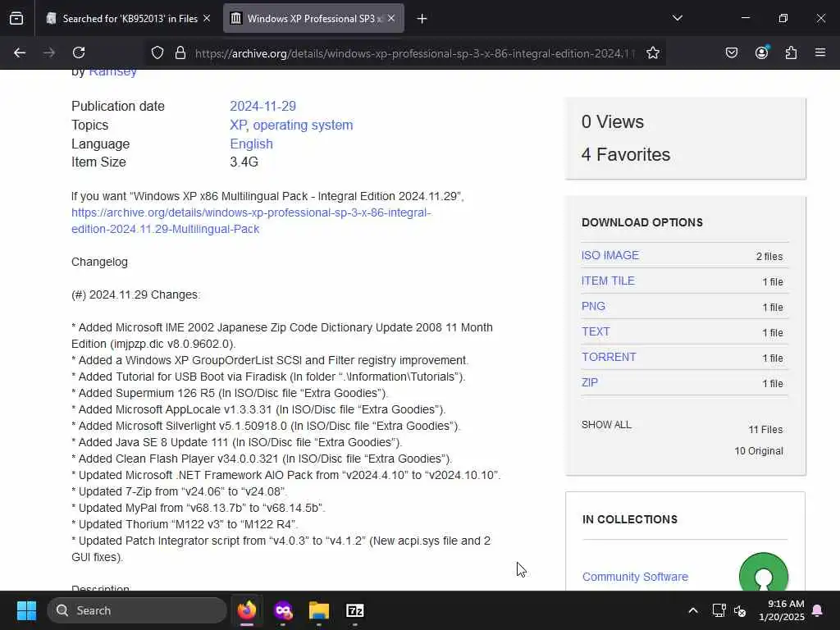Click 'Updated Thorium' changelog line

pyautogui.click(x=185, y=524)
